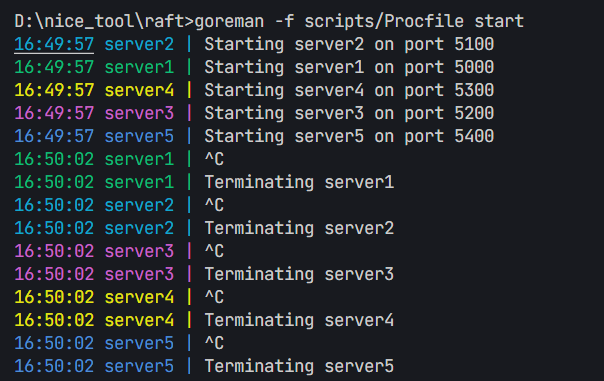Click 'Starting server5 on port 5400' text

point(349,136)
